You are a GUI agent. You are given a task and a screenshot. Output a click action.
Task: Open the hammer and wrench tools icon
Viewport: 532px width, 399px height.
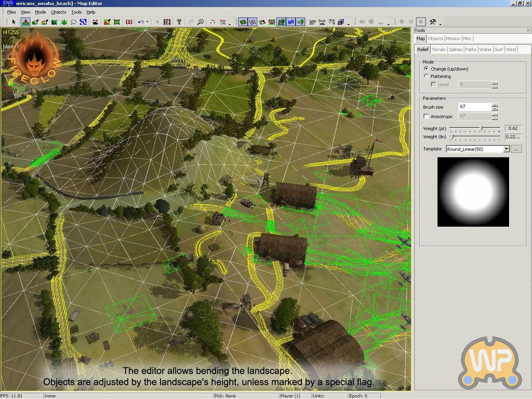coord(433,22)
